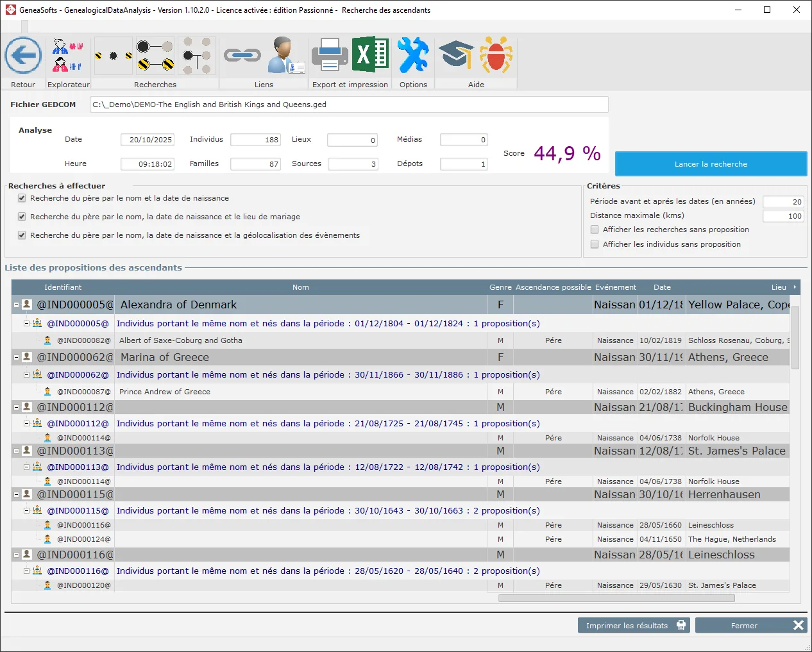The width and height of the screenshot is (812, 652).
Task: Export results with the Excel icon
Action: pyautogui.click(x=370, y=54)
